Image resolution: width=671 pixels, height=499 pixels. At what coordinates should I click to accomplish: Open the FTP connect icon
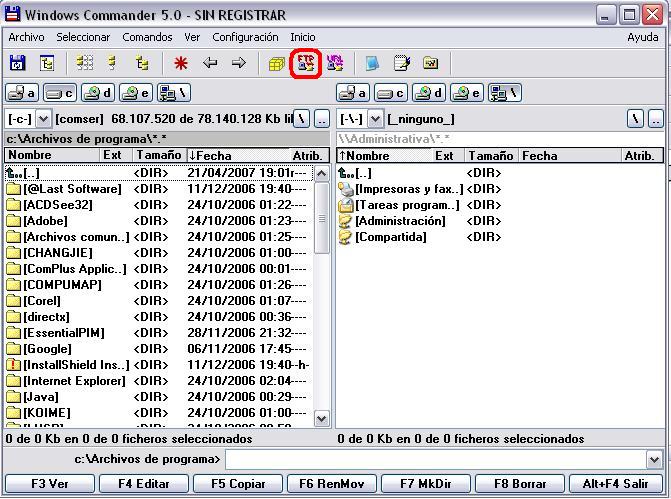tap(306, 63)
